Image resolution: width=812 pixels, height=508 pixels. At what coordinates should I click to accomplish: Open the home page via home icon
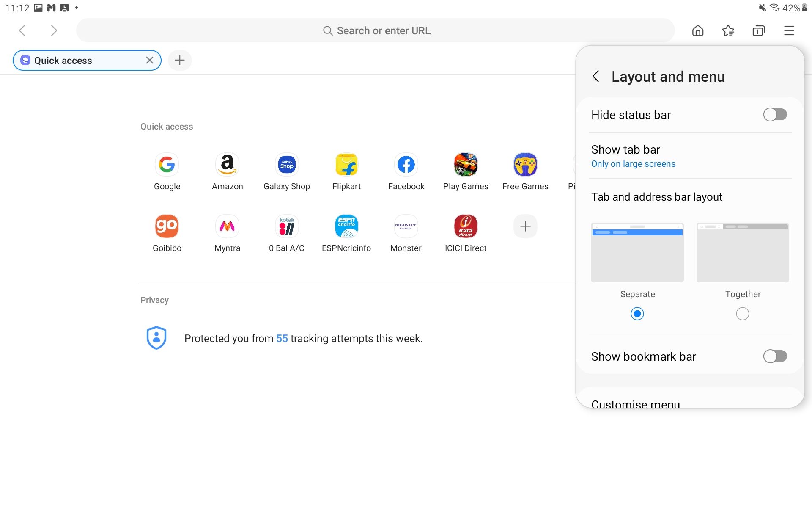(698, 30)
